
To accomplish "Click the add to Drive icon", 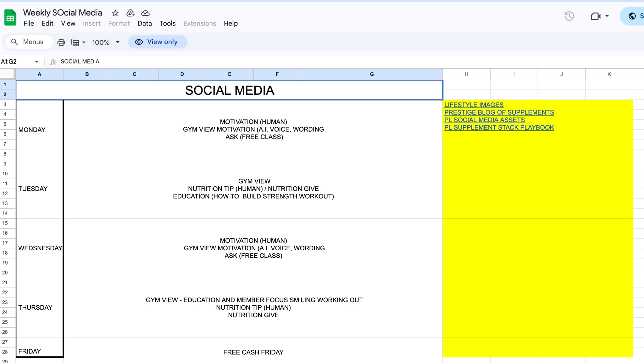I will click(x=130, y=13).
